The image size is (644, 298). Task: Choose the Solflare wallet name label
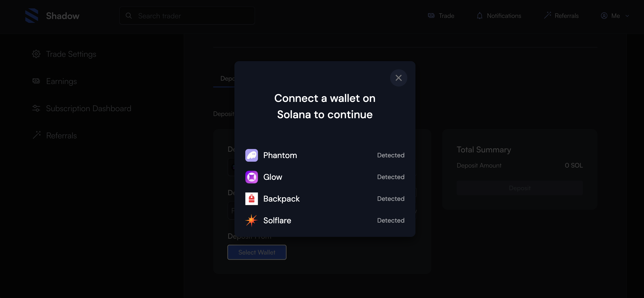(277, 220)
